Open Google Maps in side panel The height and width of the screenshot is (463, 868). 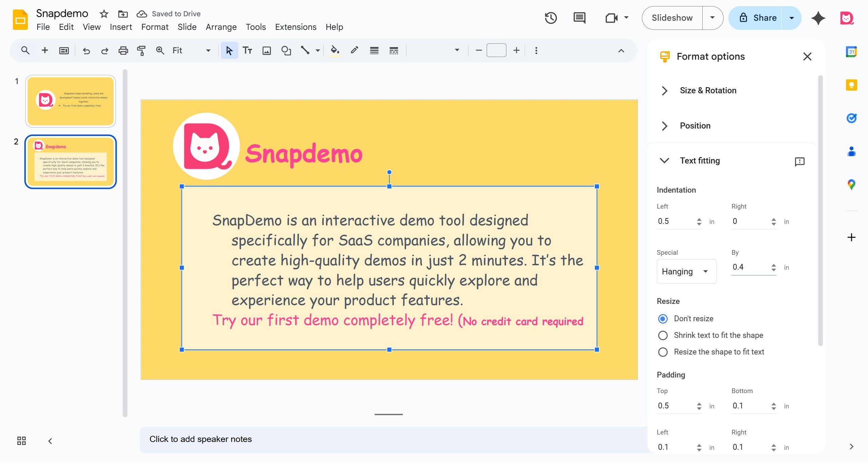pyautogui.click(x=851, y=185)
